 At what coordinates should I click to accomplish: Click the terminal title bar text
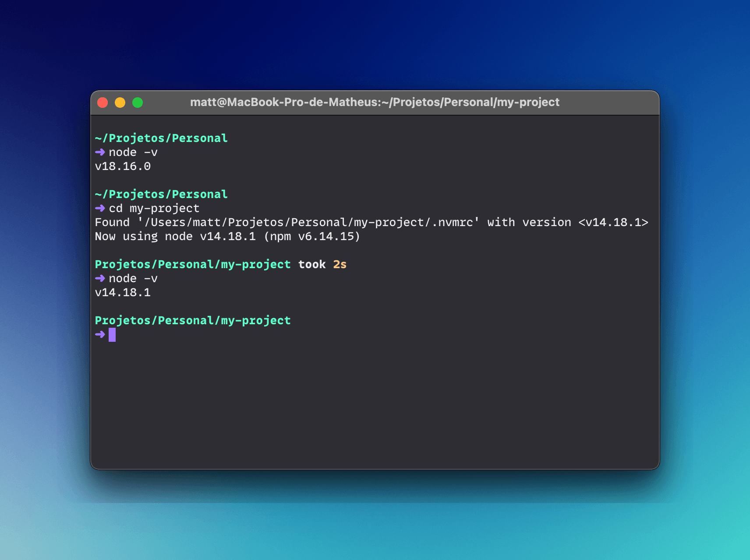point(375,102)
